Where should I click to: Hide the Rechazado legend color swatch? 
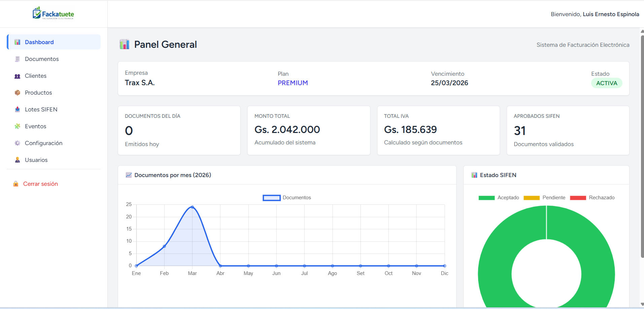(578, 198)
